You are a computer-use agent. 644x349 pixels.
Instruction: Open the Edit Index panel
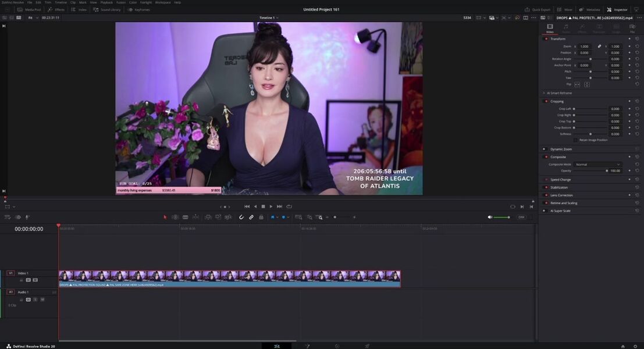point(79,9)
